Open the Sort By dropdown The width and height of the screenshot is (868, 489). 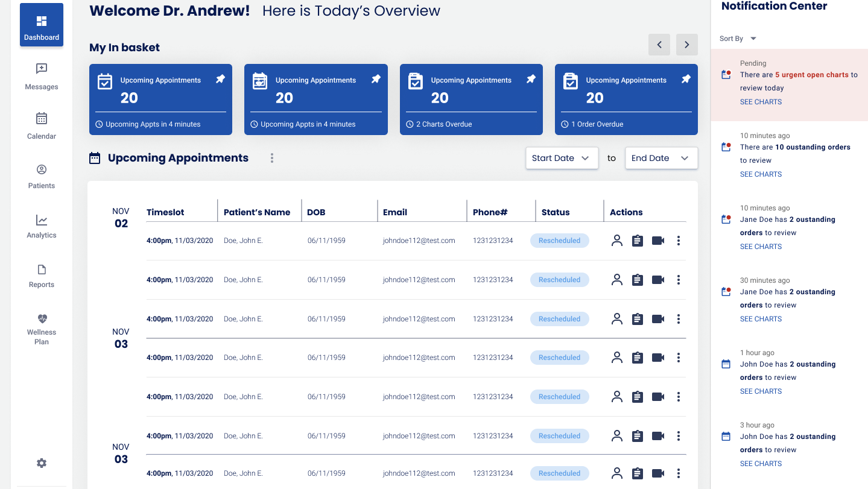(x=738, y=39)
